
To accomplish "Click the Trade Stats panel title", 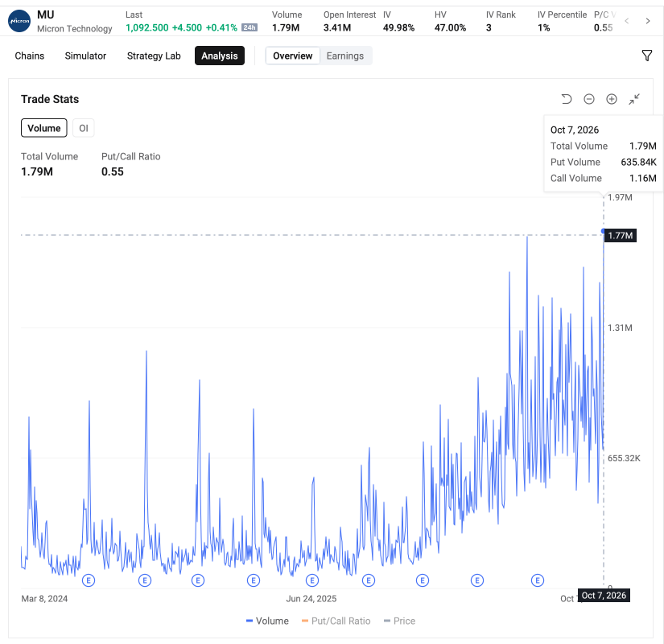I will click(x=50, y=99).
